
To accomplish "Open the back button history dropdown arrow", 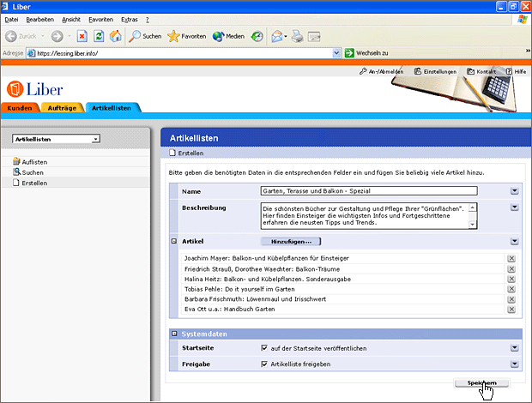I will pyautogui.click(x=43, y=36).
